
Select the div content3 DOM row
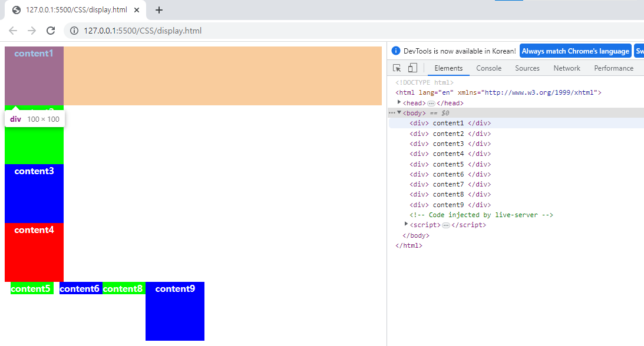[x=516, y=144]
